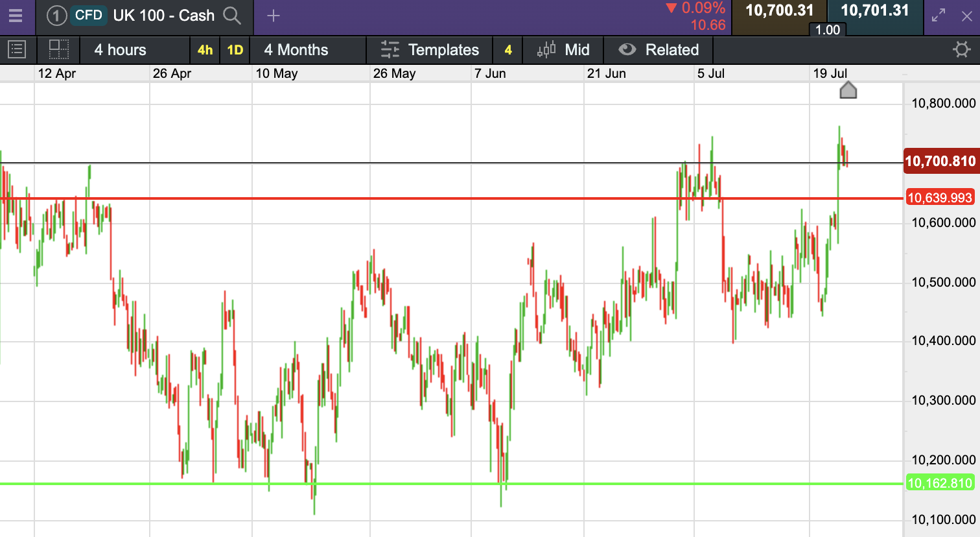The image size is (980, 537).
Task: Open the chart layout grid icon
Action: tap(59, 49)
